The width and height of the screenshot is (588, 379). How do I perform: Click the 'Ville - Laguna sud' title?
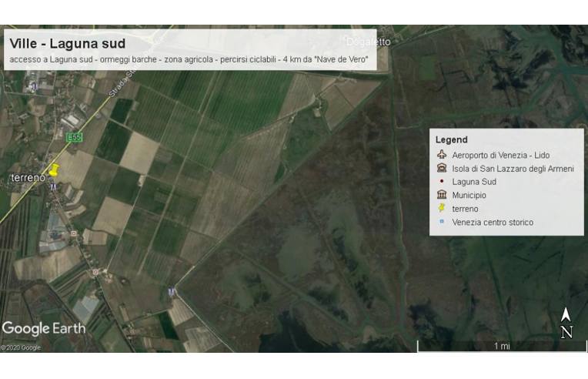click(x=68, y=44)
